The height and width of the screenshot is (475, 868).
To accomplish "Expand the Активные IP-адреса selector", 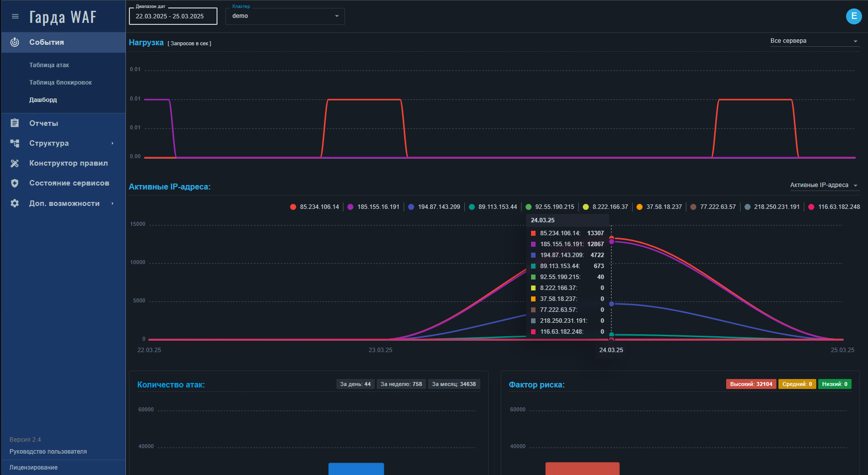I will tap(824, 185).
